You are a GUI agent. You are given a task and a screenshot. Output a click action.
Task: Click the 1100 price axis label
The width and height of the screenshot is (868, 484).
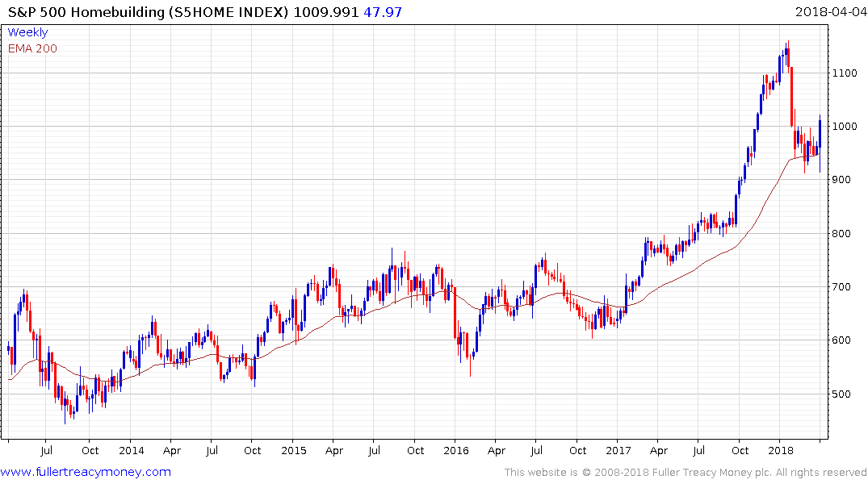845,73
